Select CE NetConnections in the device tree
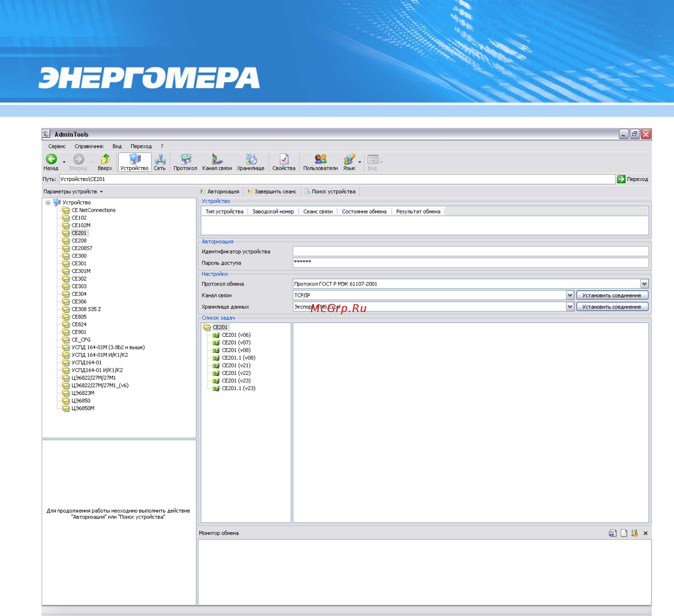The width and height of the screenshot is (674, 616). (x=94, y=210)
